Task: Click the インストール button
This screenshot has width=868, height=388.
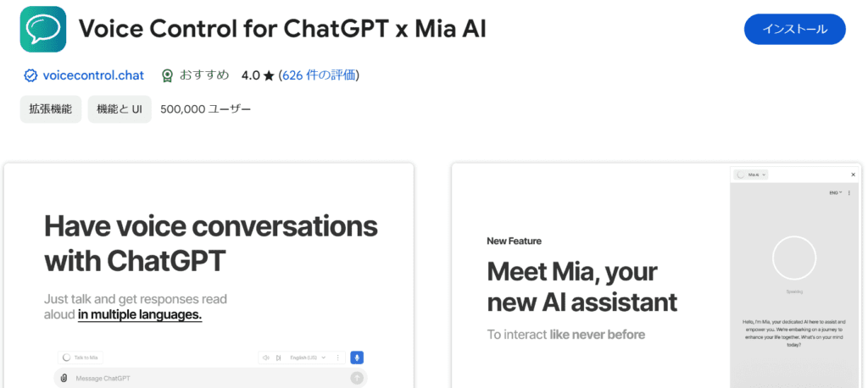Action: click(x=794, y=30)
